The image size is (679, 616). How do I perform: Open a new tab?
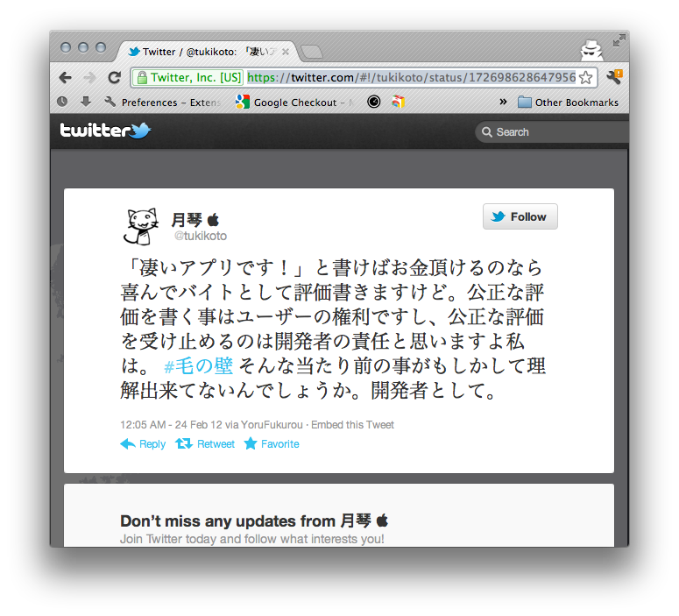tap(312, 52)
